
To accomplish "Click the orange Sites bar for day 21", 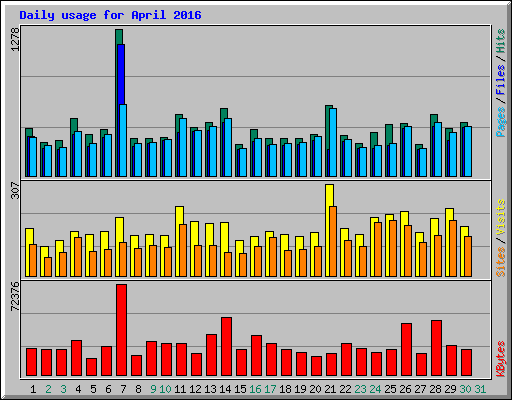I will [x=333, y=241].
